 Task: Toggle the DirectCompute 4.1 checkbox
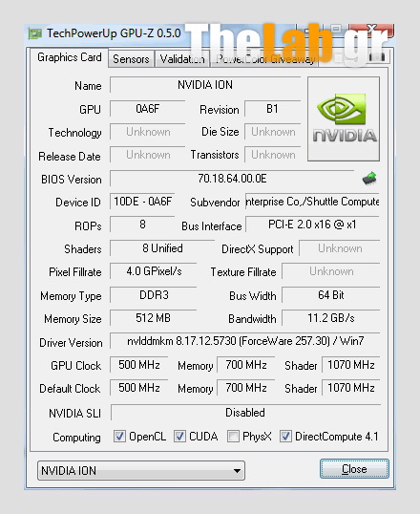click(x=285, y=437)
